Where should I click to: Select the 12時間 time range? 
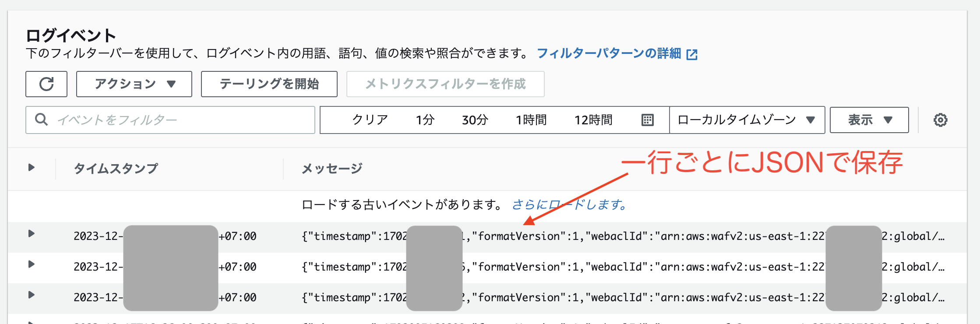click(595, 120)
